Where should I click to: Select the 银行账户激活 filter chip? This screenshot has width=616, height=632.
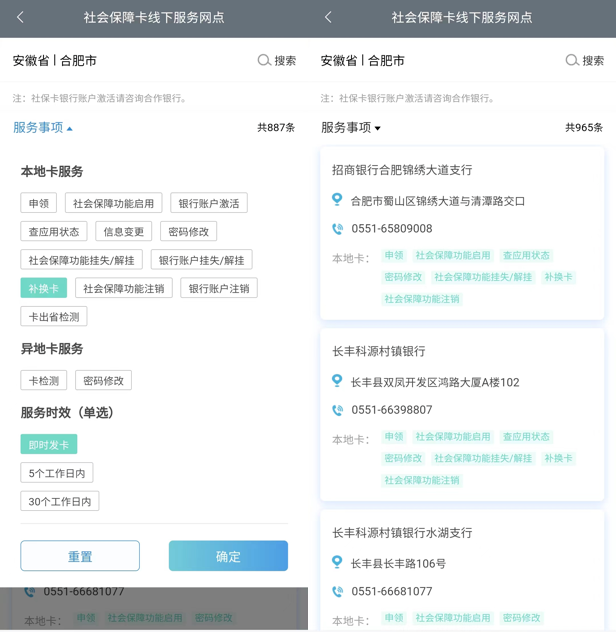click(x=209, y=203)
